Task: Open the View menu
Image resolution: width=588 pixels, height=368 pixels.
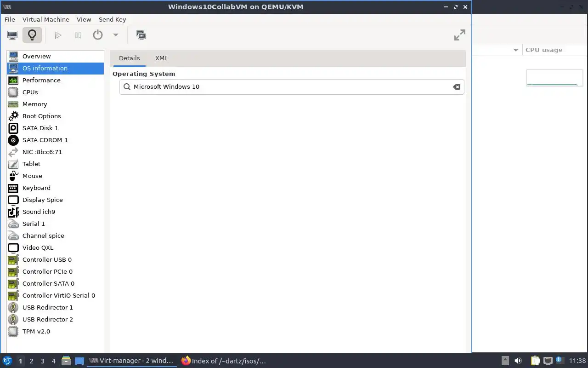Action: [x=84, y=19]
